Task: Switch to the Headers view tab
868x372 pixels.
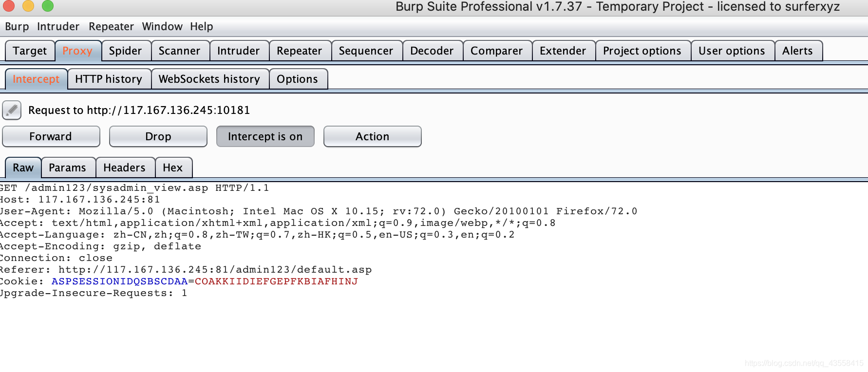Action: coord(125,167)
